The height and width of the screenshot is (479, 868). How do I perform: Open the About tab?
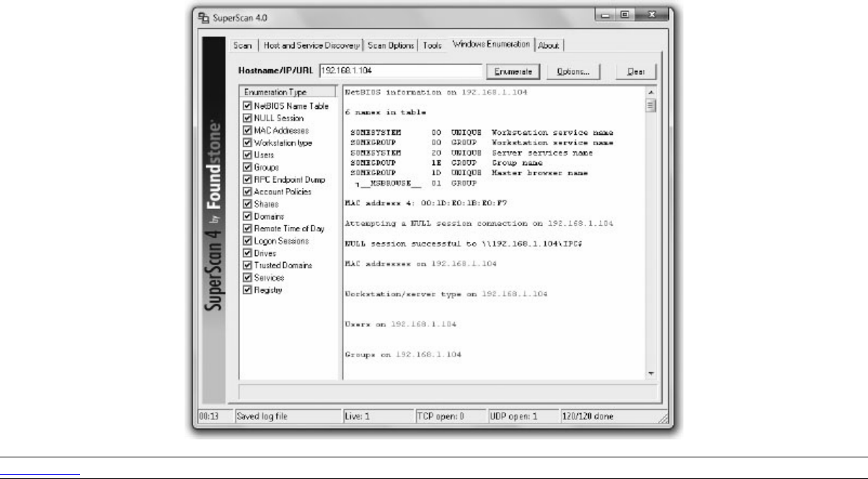click(549, 45)
